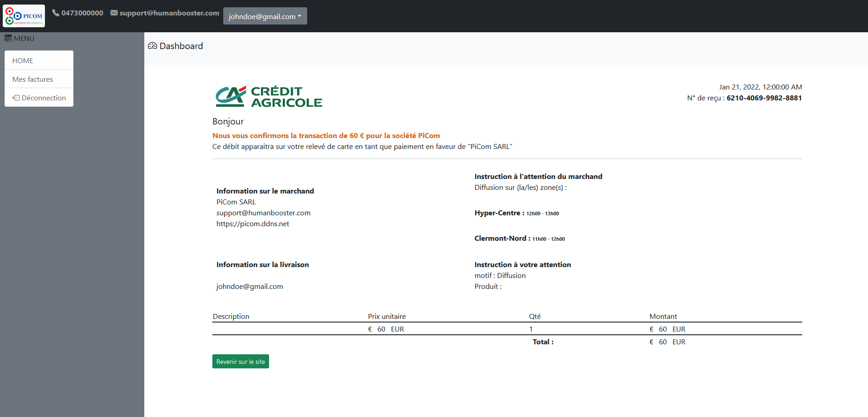
Task: Click the phone icon beside 0473000000
Action: pyautogui.click(x=56, y=13)
